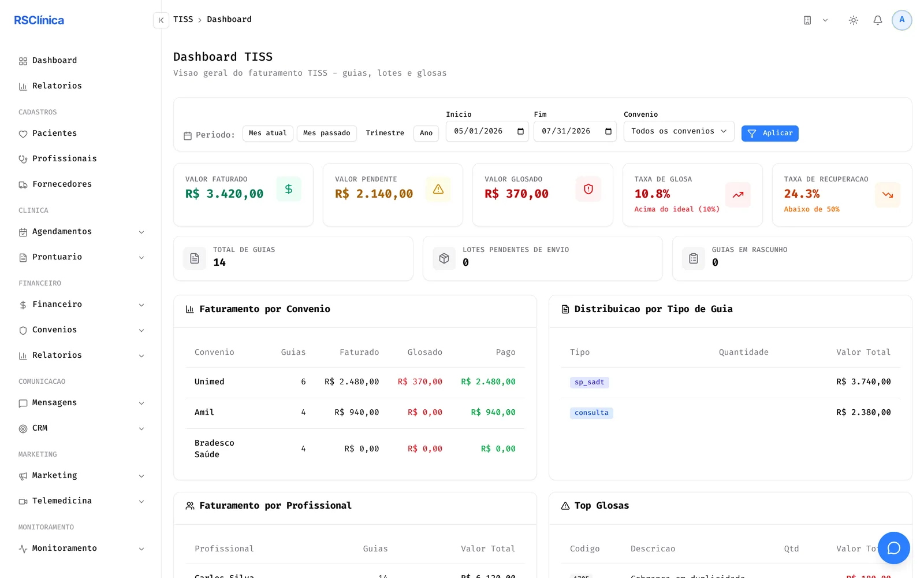Click the package icon in Lotes Pendentes
This screenshot has height=578, width=924.
444,258
